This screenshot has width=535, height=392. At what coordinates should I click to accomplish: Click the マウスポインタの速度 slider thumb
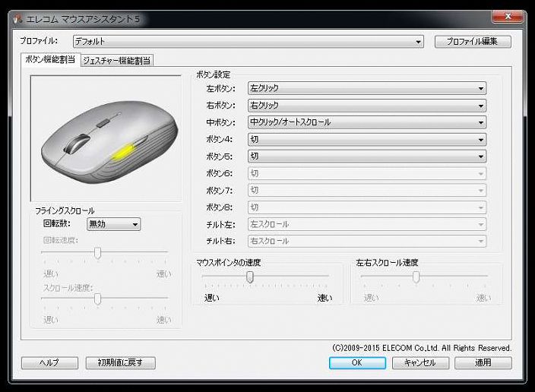[250, 277]
